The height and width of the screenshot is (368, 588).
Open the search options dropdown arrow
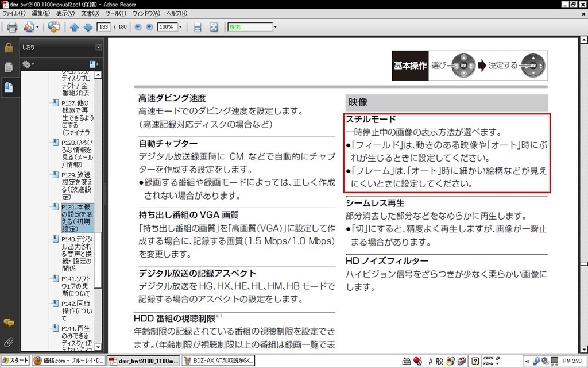(275, 27)
